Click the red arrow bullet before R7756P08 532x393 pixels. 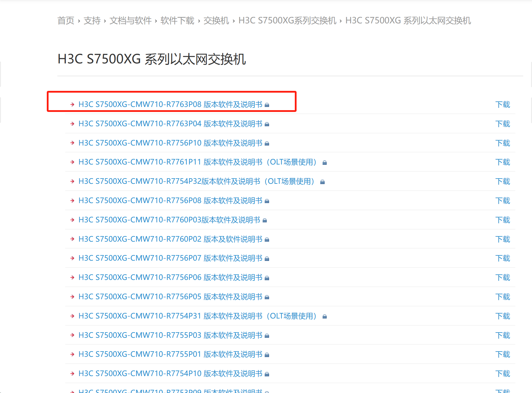pyautogui.click(x=72, y=200)
